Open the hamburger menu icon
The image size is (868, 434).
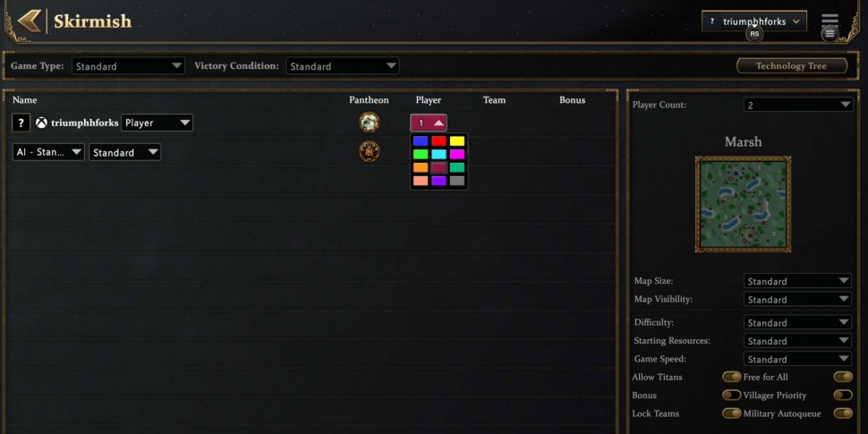tap(830, 20)
